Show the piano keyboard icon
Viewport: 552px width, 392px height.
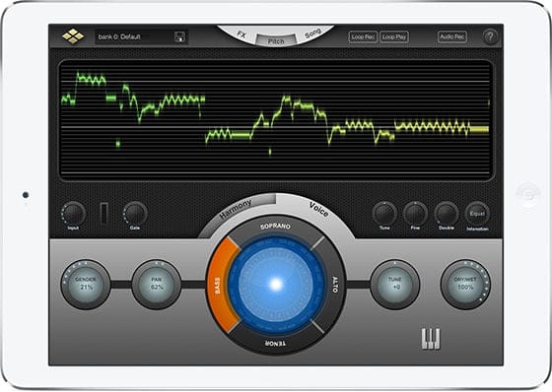click(x=431, y=339)
